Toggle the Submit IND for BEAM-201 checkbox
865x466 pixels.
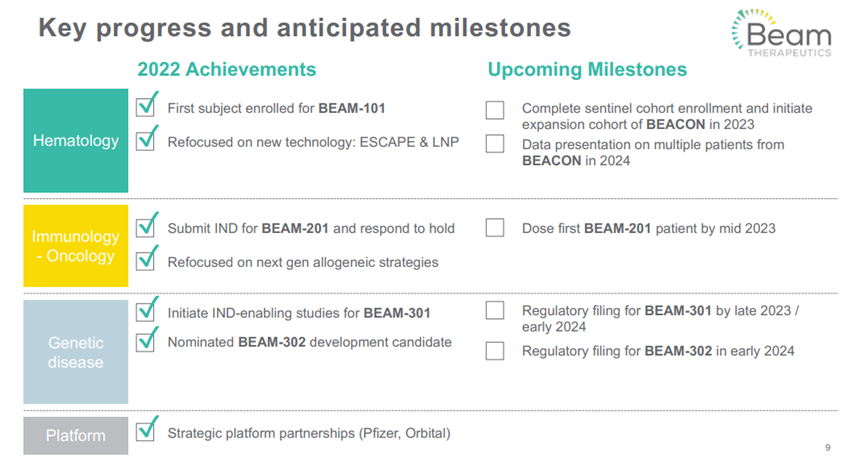coord(146,227)
